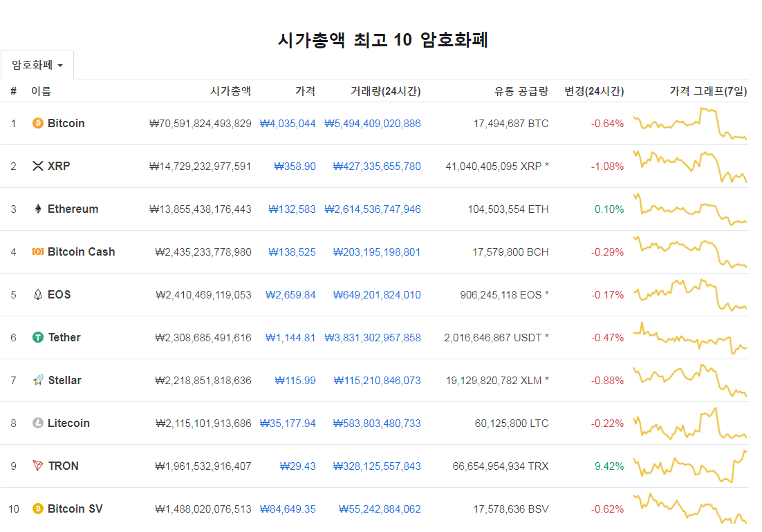Click the Ethereum diamond icon
Screen dimensions: 762x532
tap(38, 209)
